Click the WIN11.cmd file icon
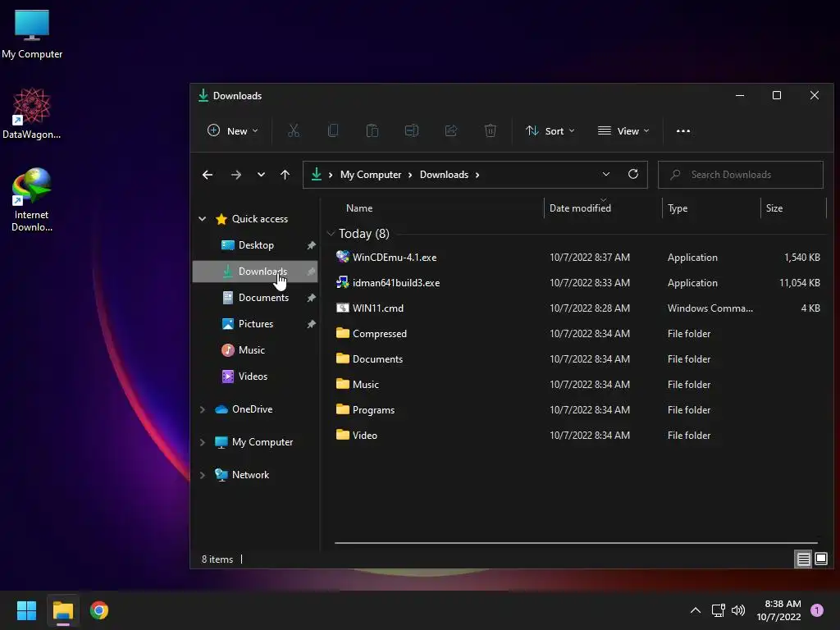The image size is (840, 630). coord(342,308)
